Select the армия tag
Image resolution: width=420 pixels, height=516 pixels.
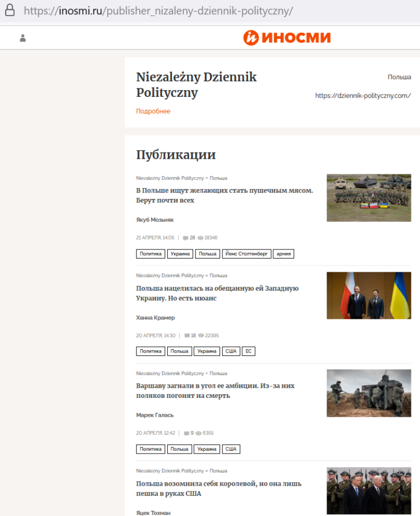(x=283, y=254)
